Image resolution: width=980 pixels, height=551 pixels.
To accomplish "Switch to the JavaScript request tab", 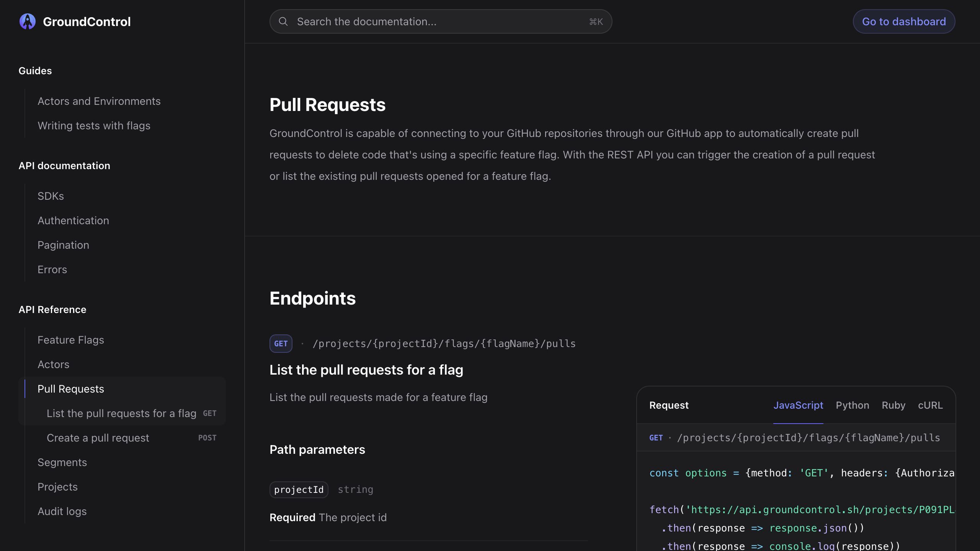I will 798,405.
